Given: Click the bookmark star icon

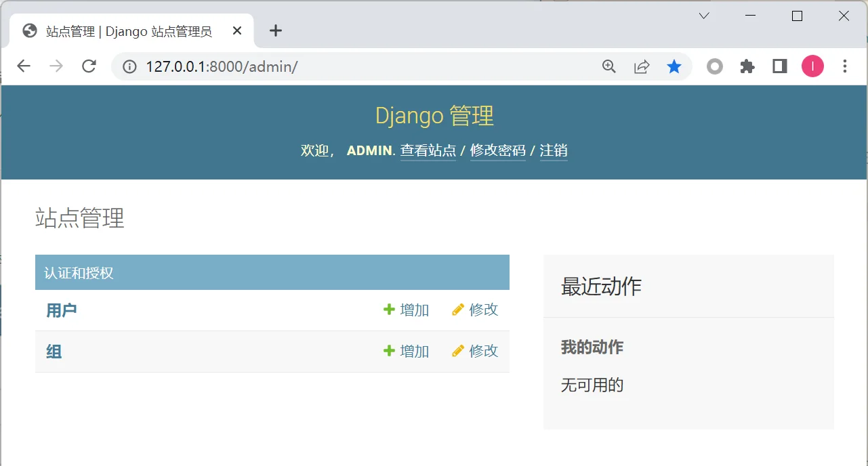Looking at the screenshot, I should [674, 66].
